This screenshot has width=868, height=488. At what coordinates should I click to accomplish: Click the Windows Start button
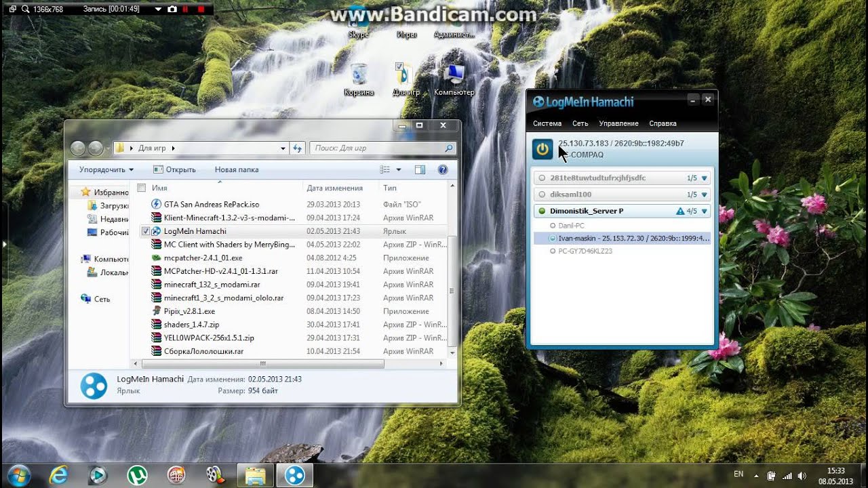(20, 475)
